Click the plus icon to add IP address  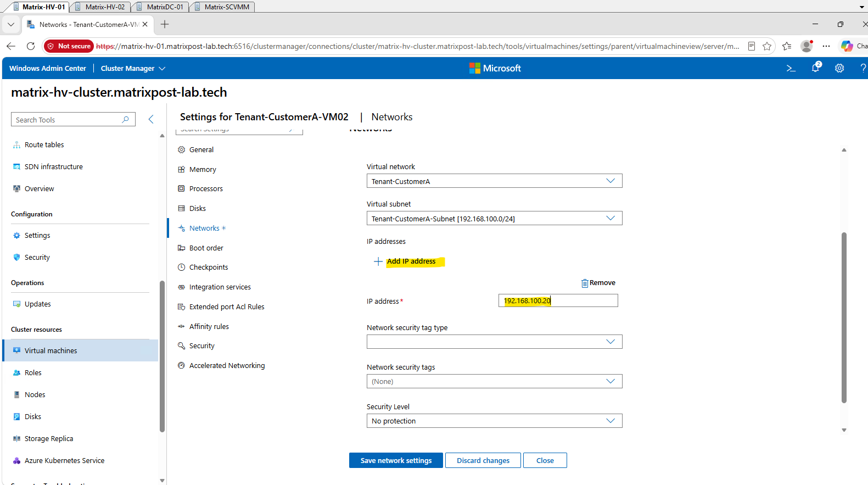378,261
